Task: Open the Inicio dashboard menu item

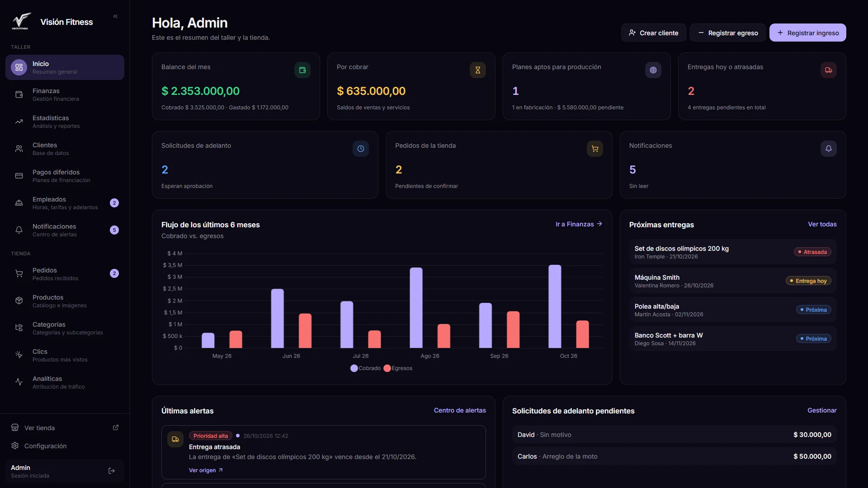Action: [65, 67]
